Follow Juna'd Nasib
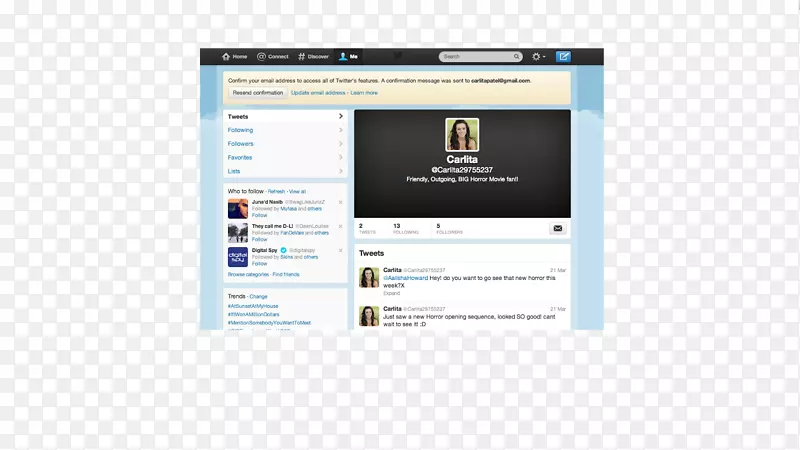 [259, 215]
